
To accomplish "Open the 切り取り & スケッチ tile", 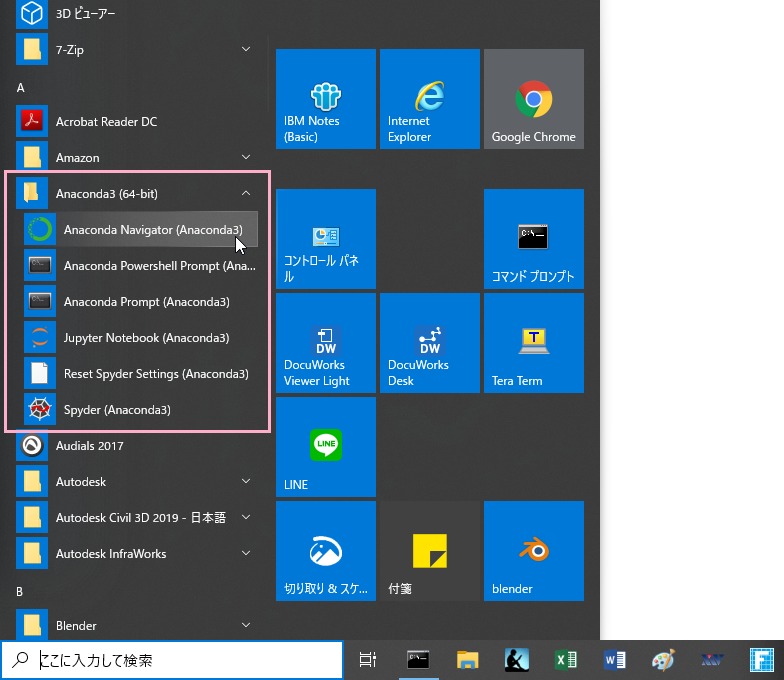I will click(x=326, y=551).
